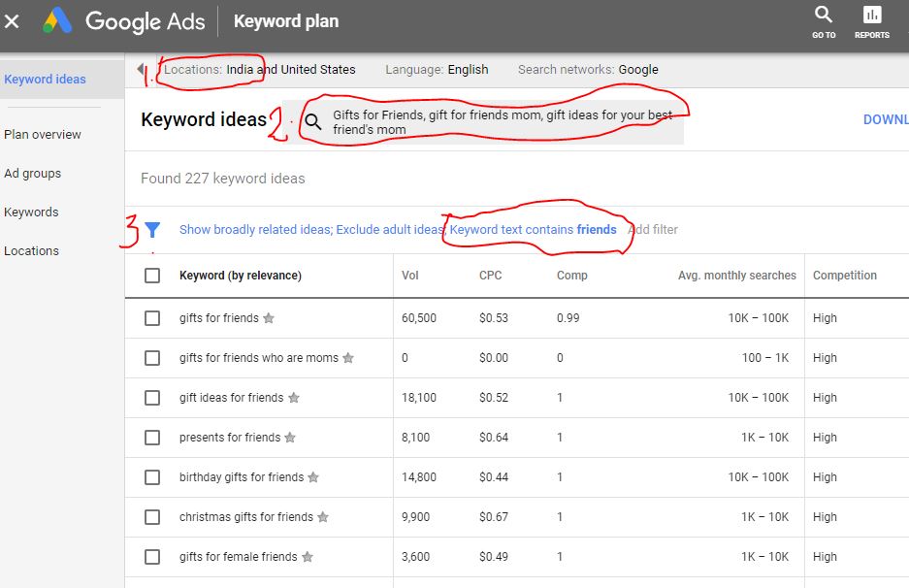
Task: Click star beside presents for friends
Action: point(290,438)
